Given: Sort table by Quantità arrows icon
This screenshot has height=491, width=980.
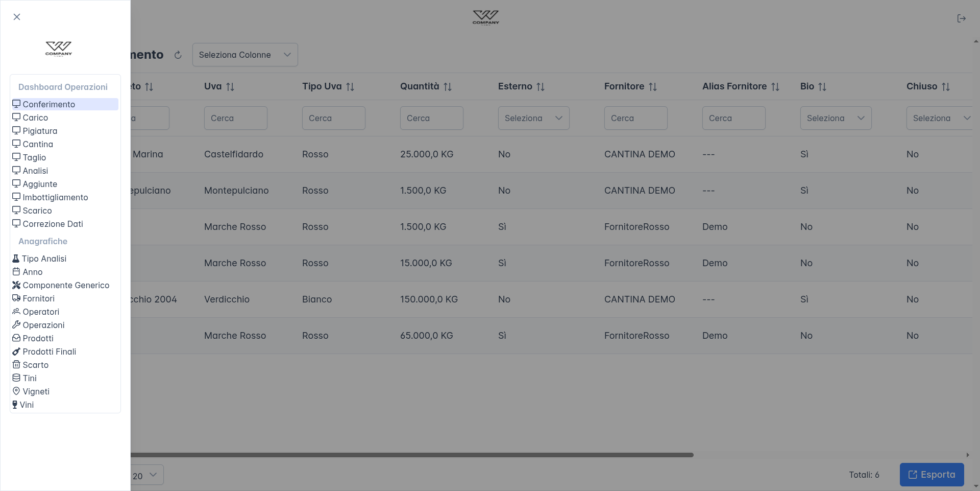Looking at the screenshot, I should click(x=448, y=87).
